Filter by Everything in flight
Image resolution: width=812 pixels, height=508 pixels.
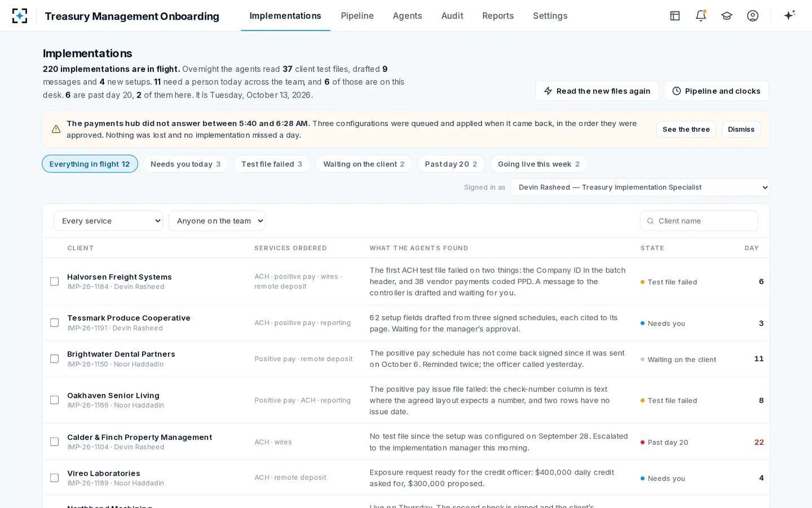pyautogui.click(x=90, y=164)
